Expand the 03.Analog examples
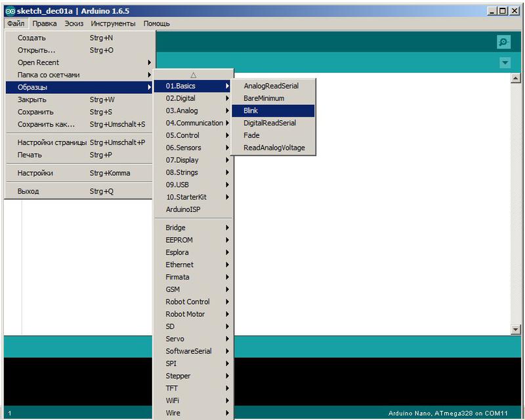The height and width of the screenshot is (420, 525). pyautogui.click(x=193, y=111)
